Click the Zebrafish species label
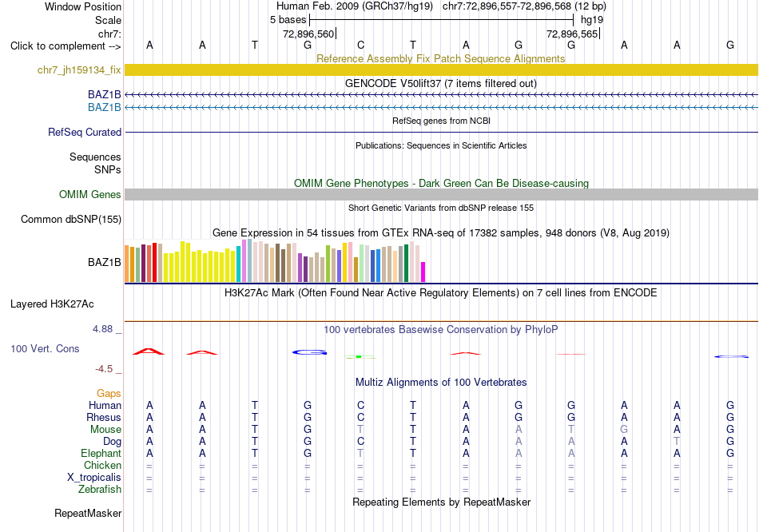The height and width of the screenshot is (532, 759). 99,490
